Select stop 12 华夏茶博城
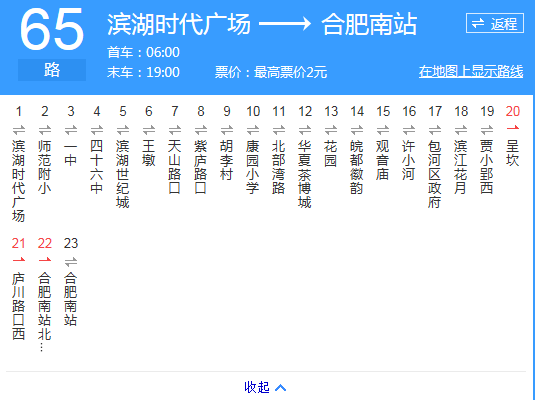 [x=304, y=174]
